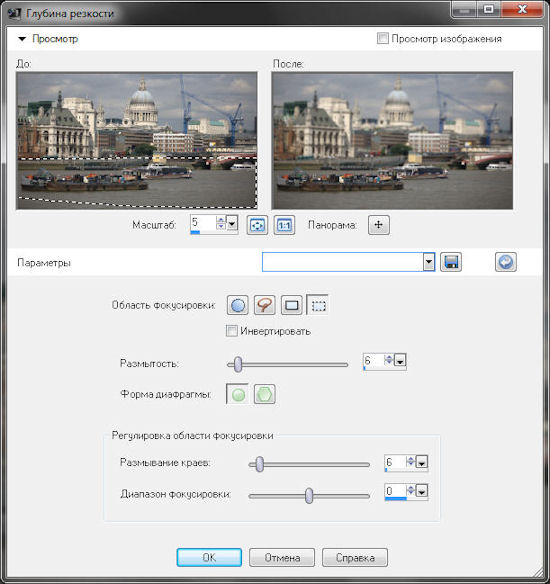
Task: Open the Масштаб value dropdown arrow
Action: [x=232, y=224]
